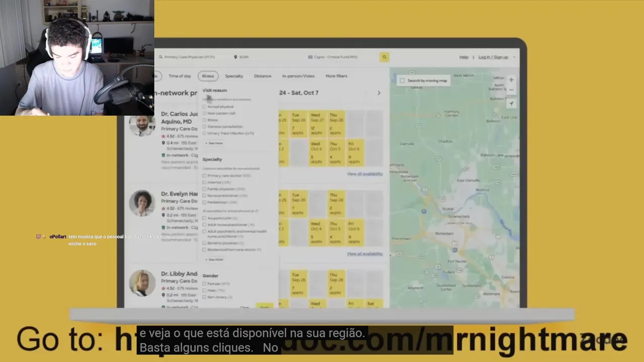Select Thu Sep 28 slot for Dr. Carlos
Viewport: 644px width, 362px height.
tap(336, 124)
